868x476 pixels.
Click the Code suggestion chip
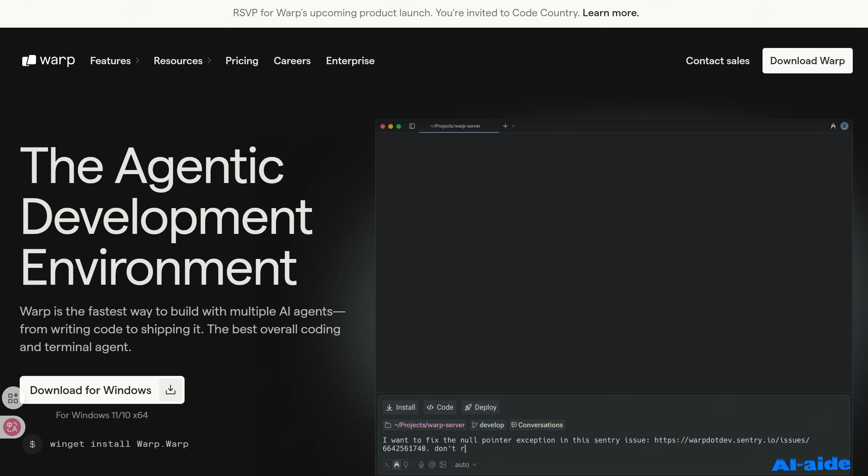440,407
